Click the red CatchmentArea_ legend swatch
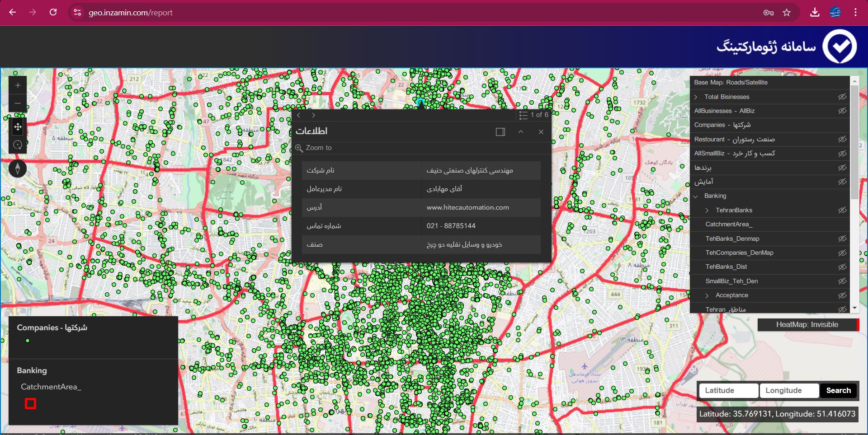The width and height of the screenshot is (868, 435). pyautogui.click(x=30, y=403)
